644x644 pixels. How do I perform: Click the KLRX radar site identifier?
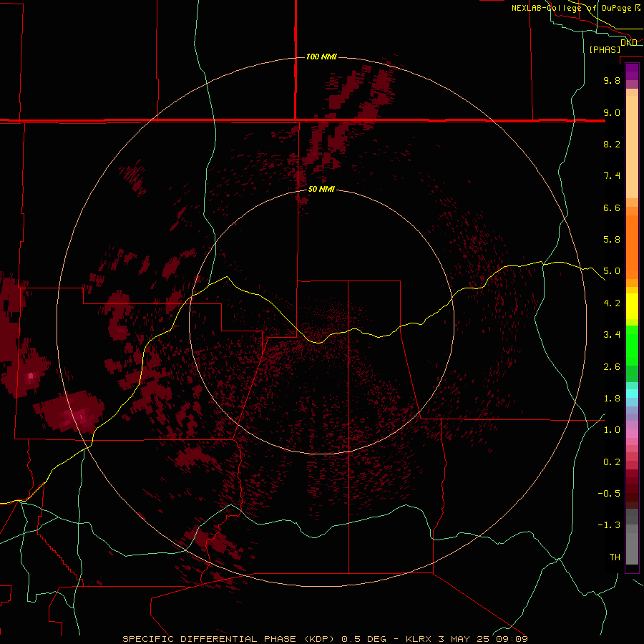click(419, 639)
